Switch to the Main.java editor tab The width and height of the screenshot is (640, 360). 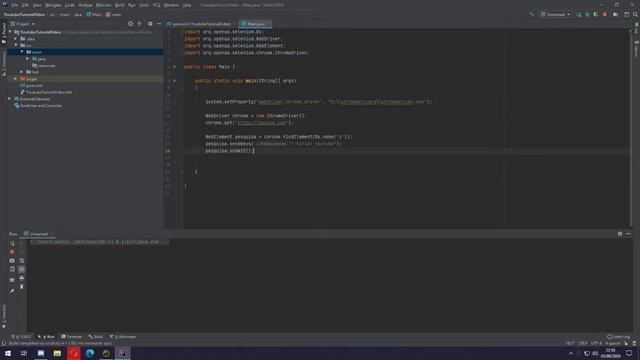255,24
